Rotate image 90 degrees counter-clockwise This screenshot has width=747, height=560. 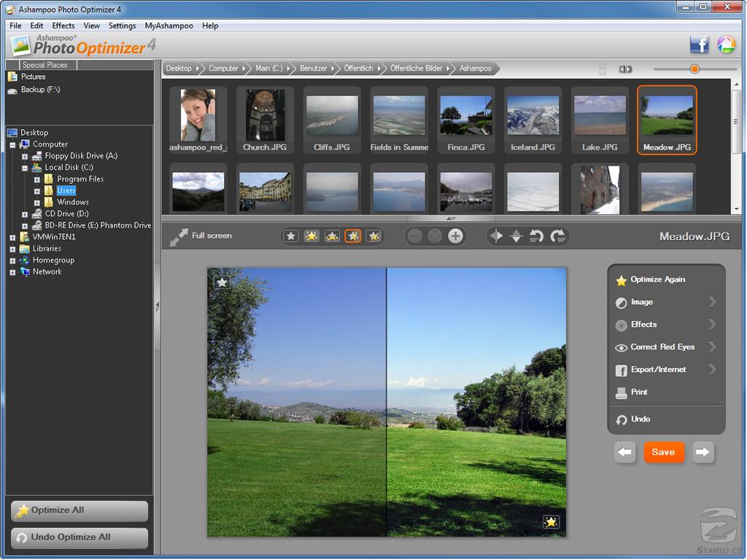click(x=537, y=236)
